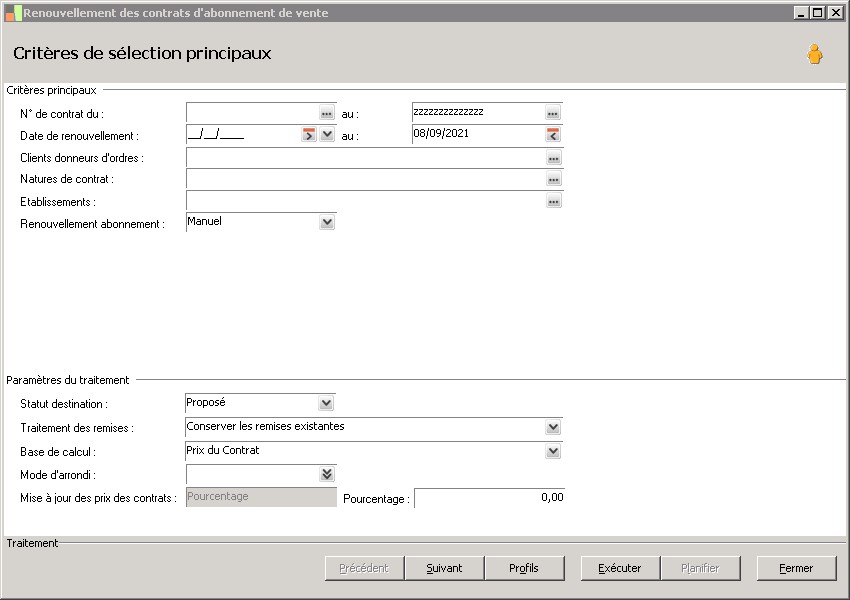Click the Fermer button
The height and width of the screenshot is (600, 850).
(x=796, y=568)
